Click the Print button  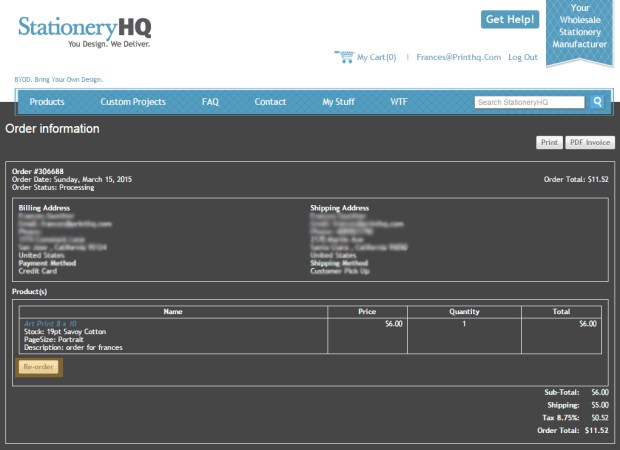coord(549,143)
